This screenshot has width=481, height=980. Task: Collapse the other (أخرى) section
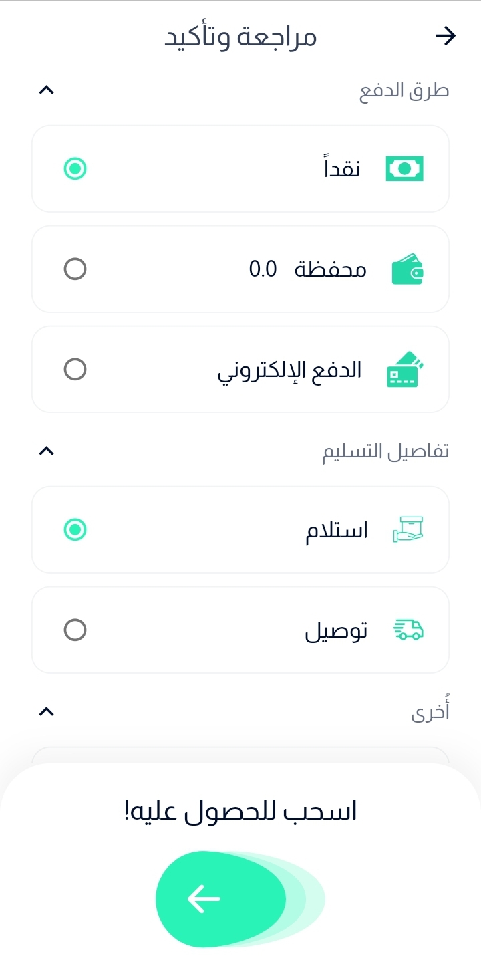pos(46,712)
